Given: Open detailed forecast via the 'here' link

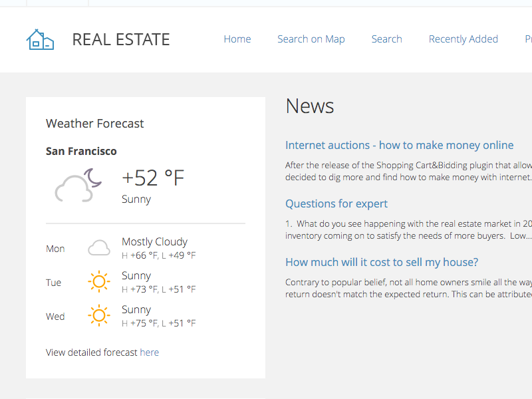Looking at the screenshot, I should (x=149, y=352).
